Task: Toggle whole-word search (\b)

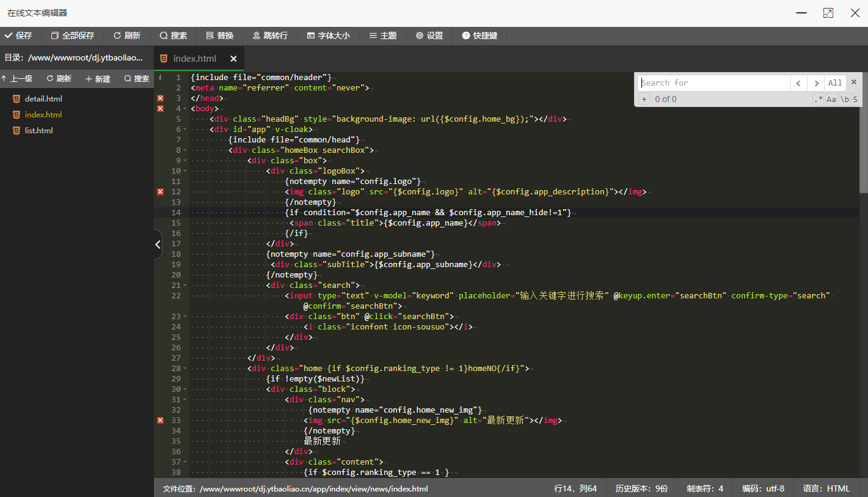Action: pyautogui.click(x=845, y=99)
